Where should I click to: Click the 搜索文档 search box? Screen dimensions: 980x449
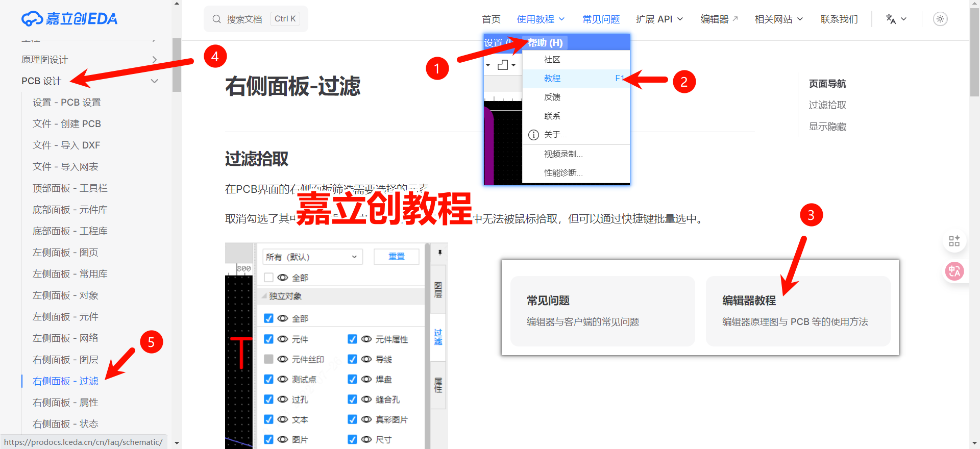(256, 19)
